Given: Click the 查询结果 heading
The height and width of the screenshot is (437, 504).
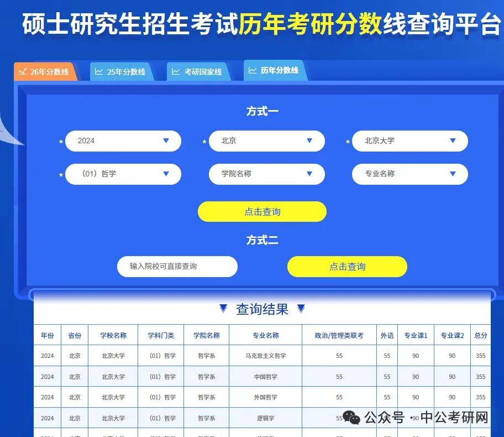Looking at the screenshot, I should (x=262, y=309).
